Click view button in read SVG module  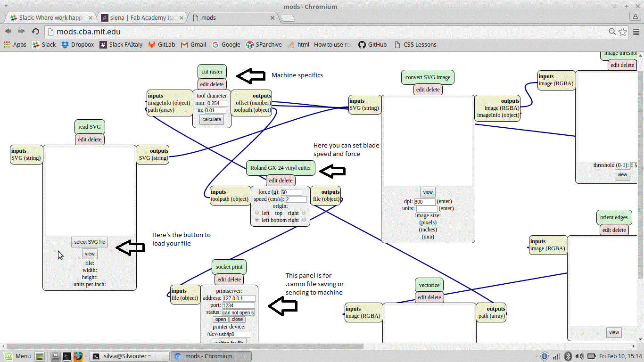tap(90, 254)
